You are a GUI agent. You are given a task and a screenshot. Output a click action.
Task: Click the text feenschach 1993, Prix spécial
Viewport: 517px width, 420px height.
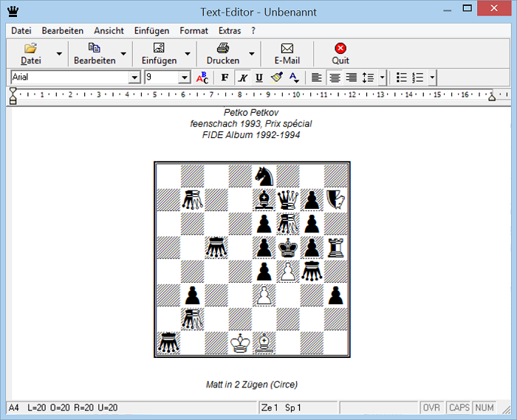click(x=251, y=124)
